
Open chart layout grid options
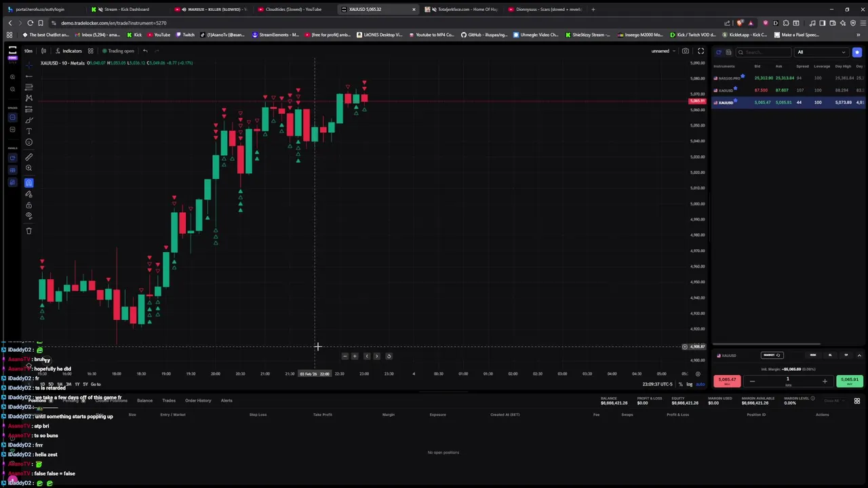coord(90,51)
